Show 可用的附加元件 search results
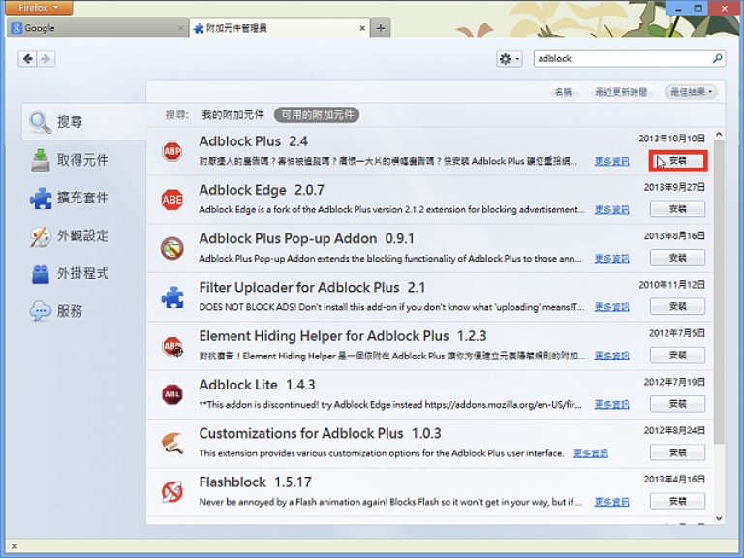The width and height of the screenshot is (744, 560). (317, 115)
